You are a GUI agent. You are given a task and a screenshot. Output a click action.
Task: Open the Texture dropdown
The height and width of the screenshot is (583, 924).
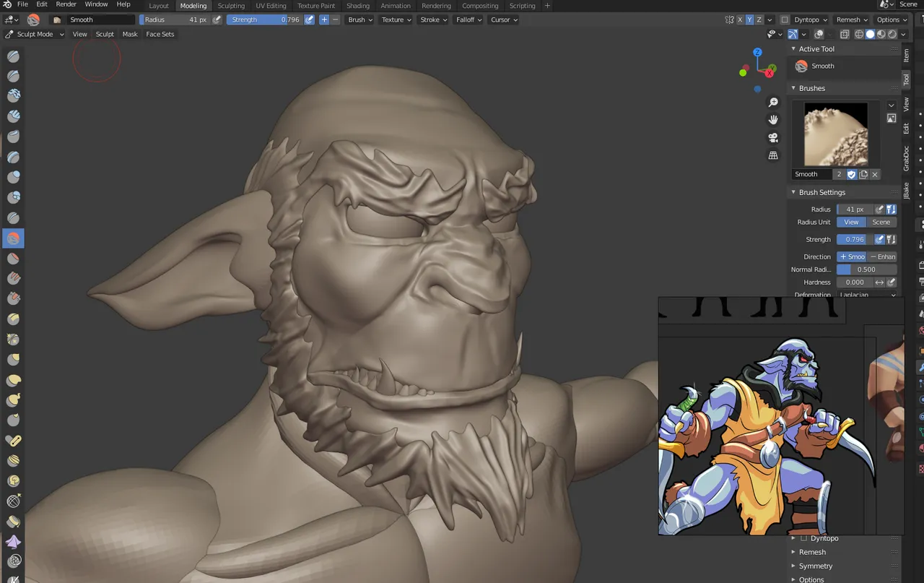coord(396,20)
